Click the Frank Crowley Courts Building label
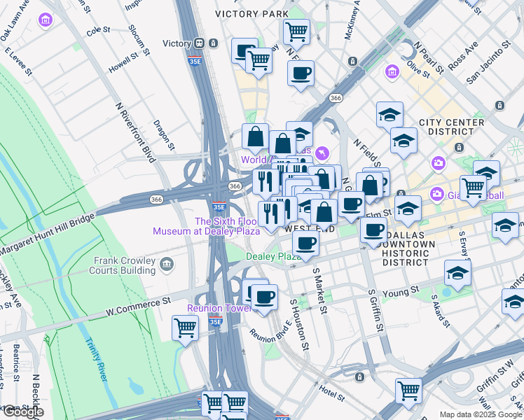The height and width of the screenshot is (420, 524). (123, 265)
